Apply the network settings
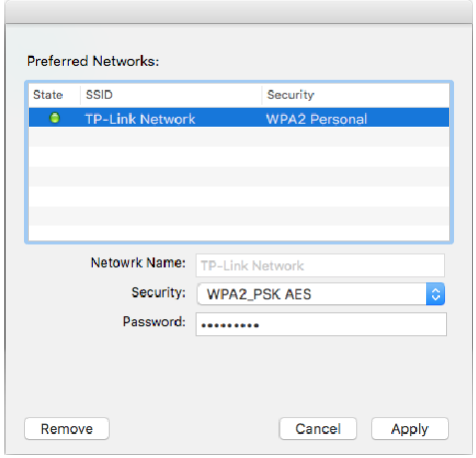The image size is (476, 458). [410, 429]
